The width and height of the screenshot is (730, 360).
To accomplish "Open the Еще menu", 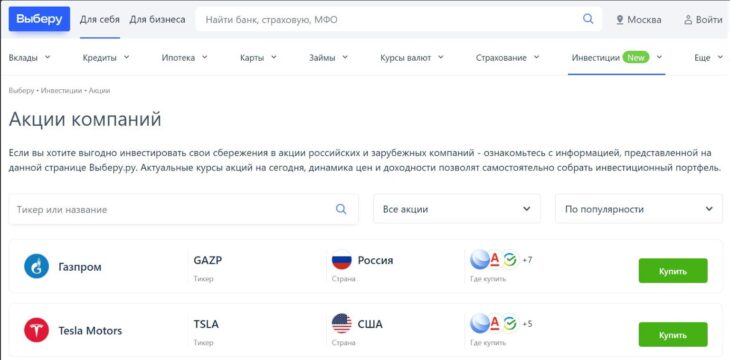I will [x=709, y=58].
